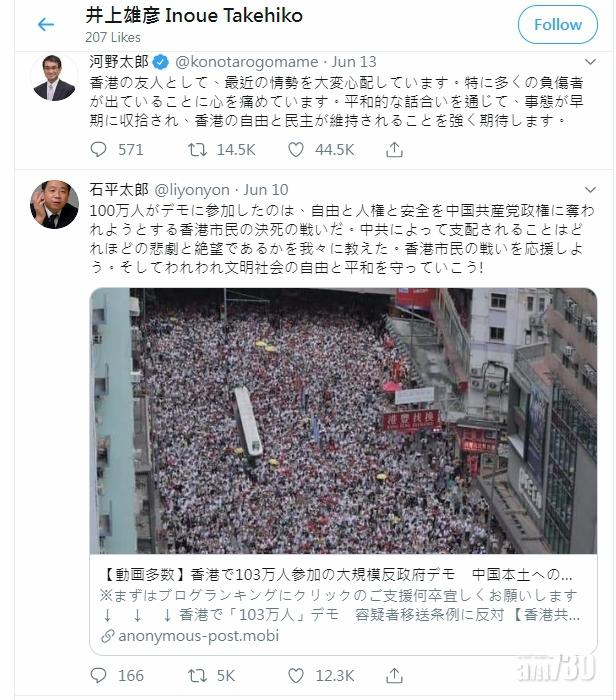This screenshot has height=700, width=616.
Task: Expand options chevron on 石平太郎's tweet
Action: tap(590, 190)
